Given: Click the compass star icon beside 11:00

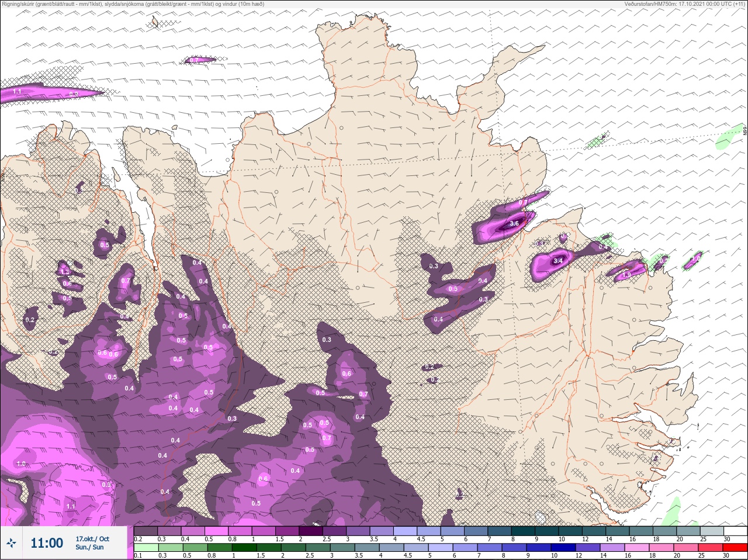Looking at the screenshot, I should coord(11,544).
